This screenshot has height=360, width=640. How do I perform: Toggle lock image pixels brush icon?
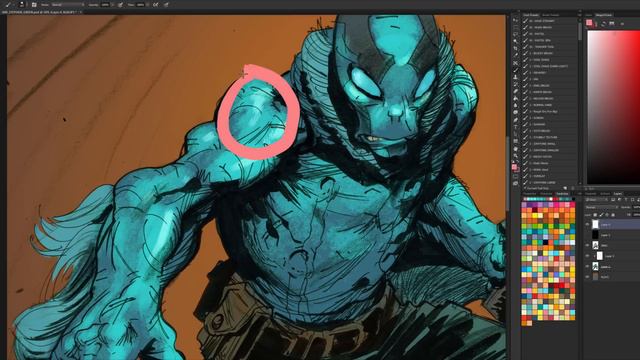[601, 215]
